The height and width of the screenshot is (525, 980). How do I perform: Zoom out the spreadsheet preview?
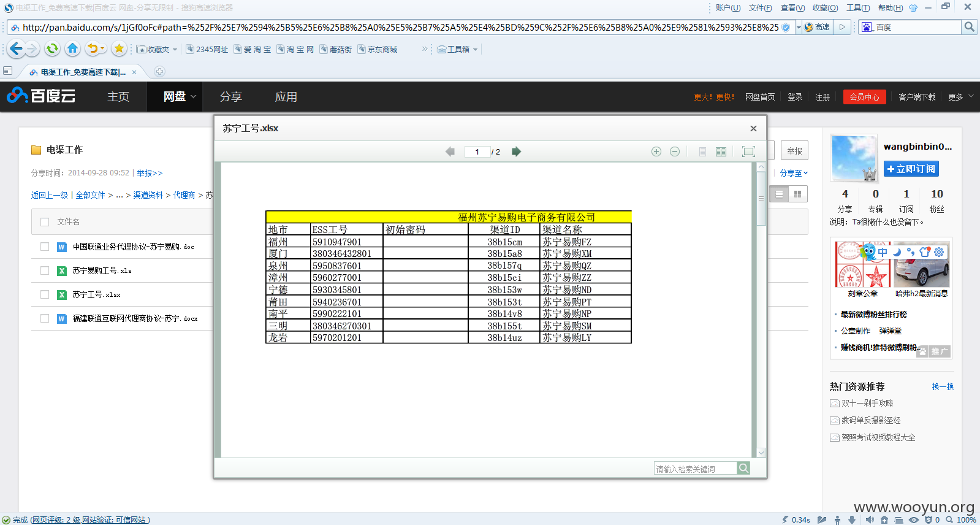click(x=675, y=151)
